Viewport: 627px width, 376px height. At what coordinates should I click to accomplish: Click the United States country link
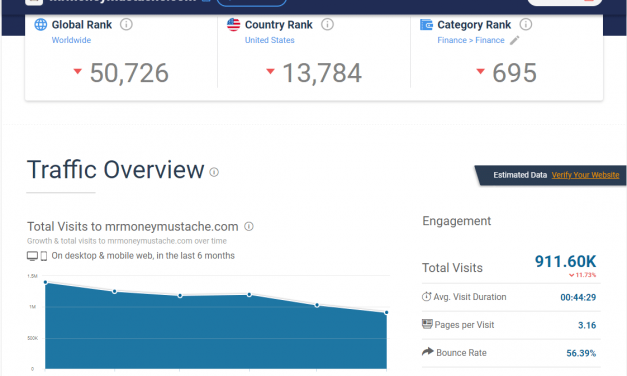coord(270,40)
